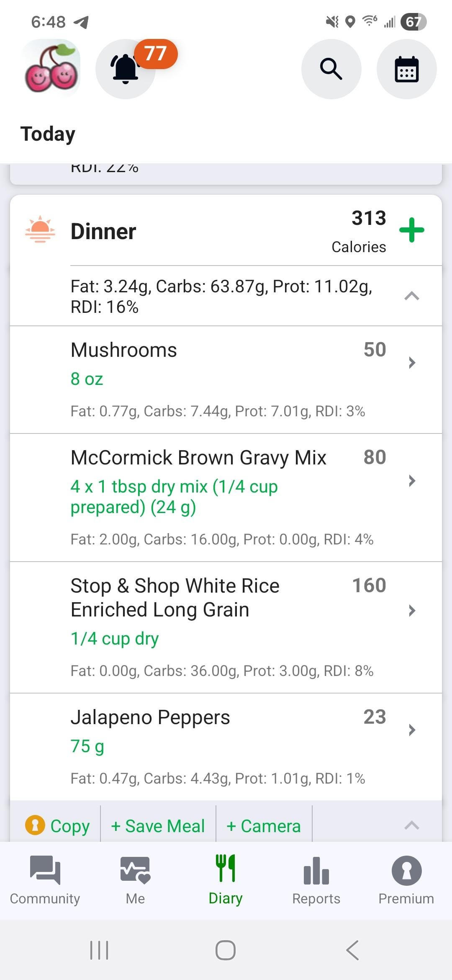Tap the Camera button
Image resolution: width=452 pixels, height=980 pixels.
point(264,826)
